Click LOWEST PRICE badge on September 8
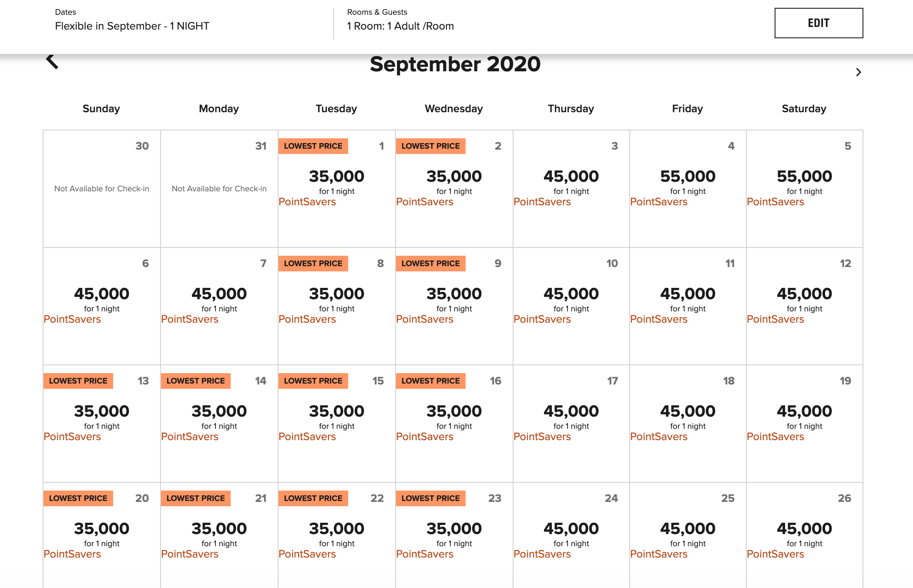This screenshot has width=913, height=588. point(313,264)
